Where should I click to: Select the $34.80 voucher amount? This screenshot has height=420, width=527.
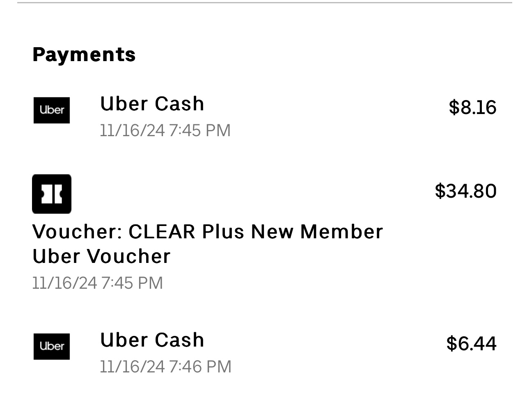click(466, 190)
